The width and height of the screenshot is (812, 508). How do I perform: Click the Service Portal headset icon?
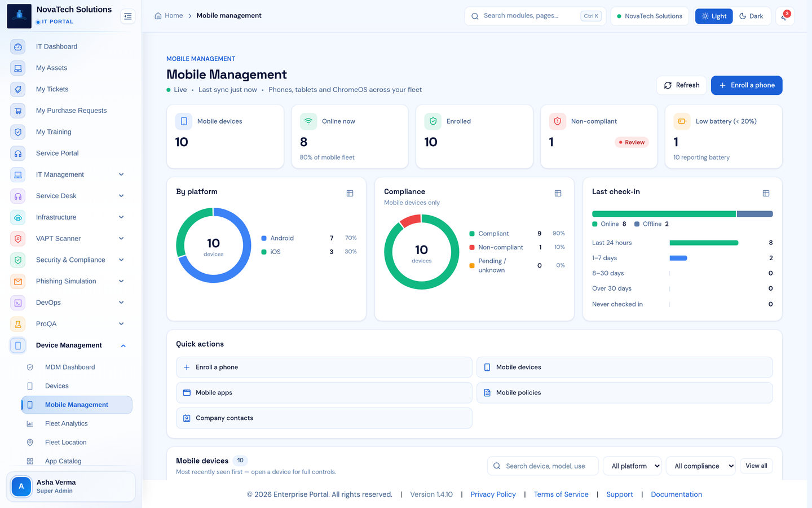[18, 154]
